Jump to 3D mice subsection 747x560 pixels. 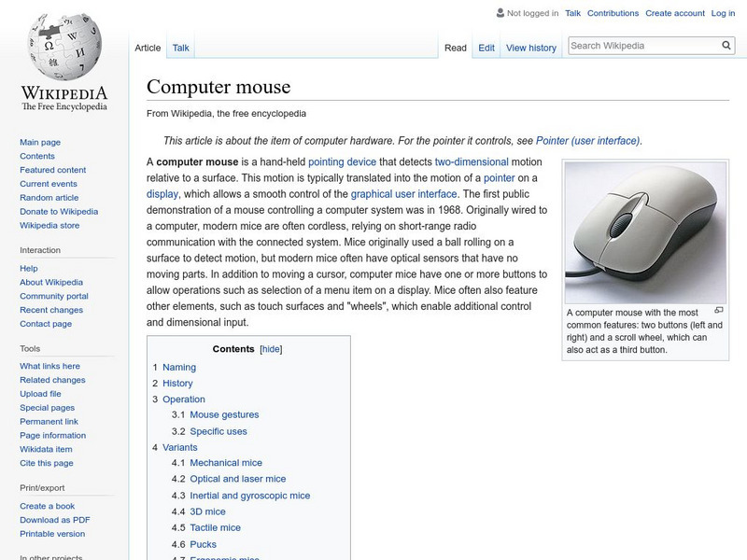pyautogui.click(x=207, y=511)
